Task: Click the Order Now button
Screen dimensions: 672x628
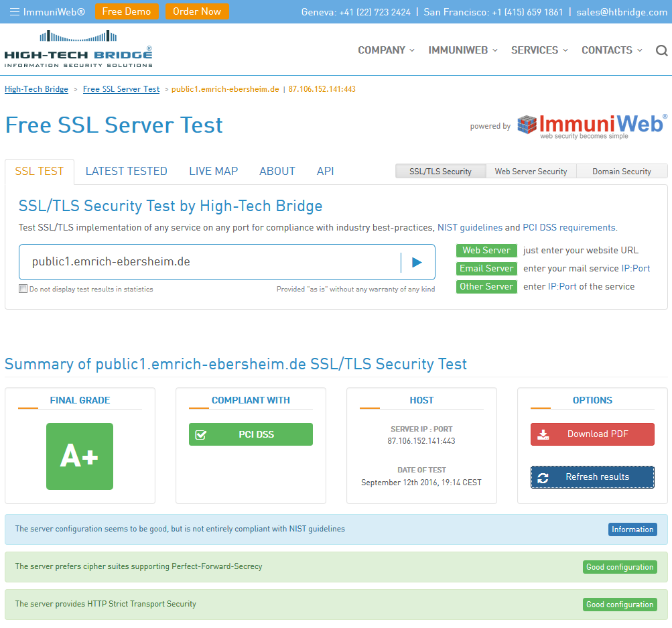Action: point(197,11)
